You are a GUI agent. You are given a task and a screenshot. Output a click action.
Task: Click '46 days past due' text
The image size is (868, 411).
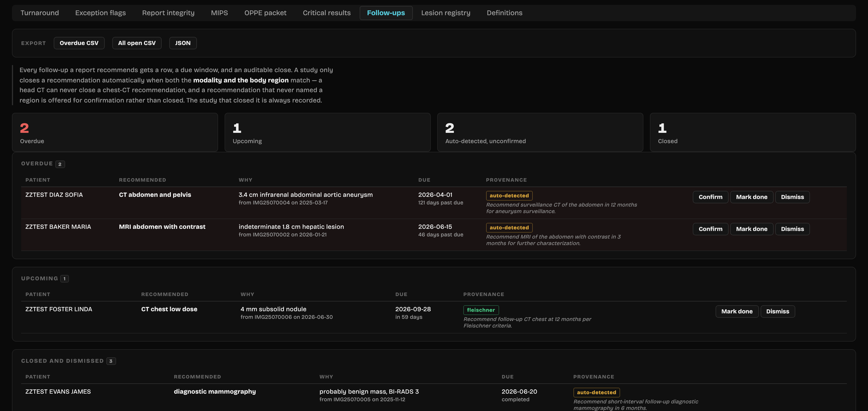click(441, 235)
